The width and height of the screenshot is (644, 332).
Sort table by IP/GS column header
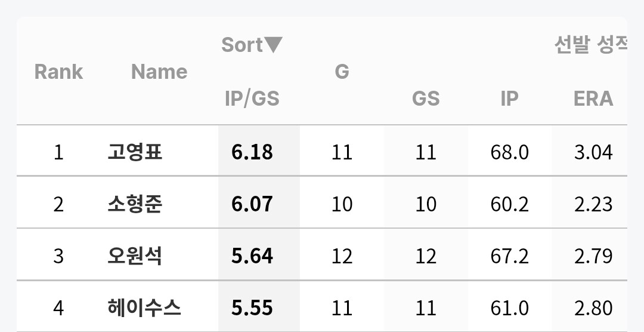[x=252, y=99]
